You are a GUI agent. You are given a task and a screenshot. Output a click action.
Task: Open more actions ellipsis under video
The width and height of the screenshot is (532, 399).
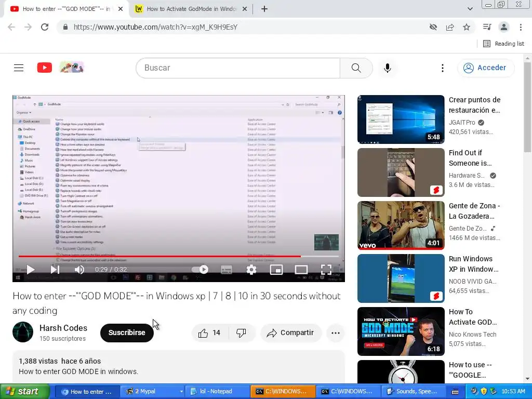pos(336,333)
